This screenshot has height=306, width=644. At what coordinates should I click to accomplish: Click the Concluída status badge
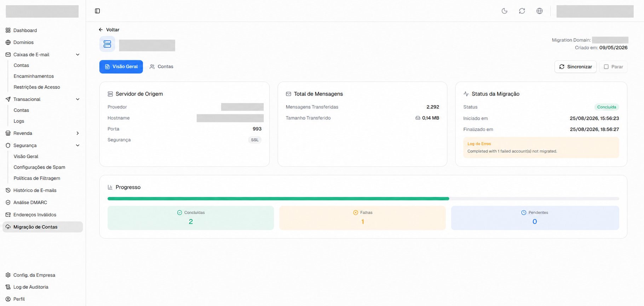606,107
